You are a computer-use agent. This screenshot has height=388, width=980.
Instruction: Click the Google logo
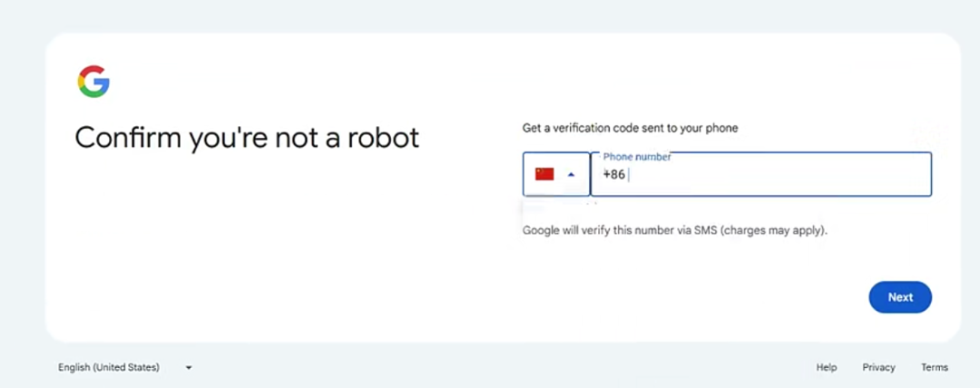pos(93,82)
